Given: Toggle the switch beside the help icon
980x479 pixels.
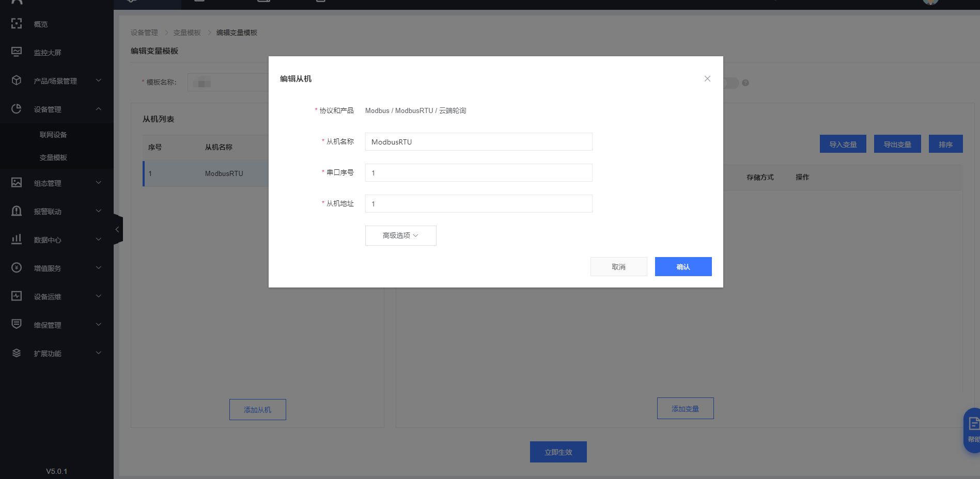Looking at the screenshot, I should pyautogui.click(x=730, y=83).
